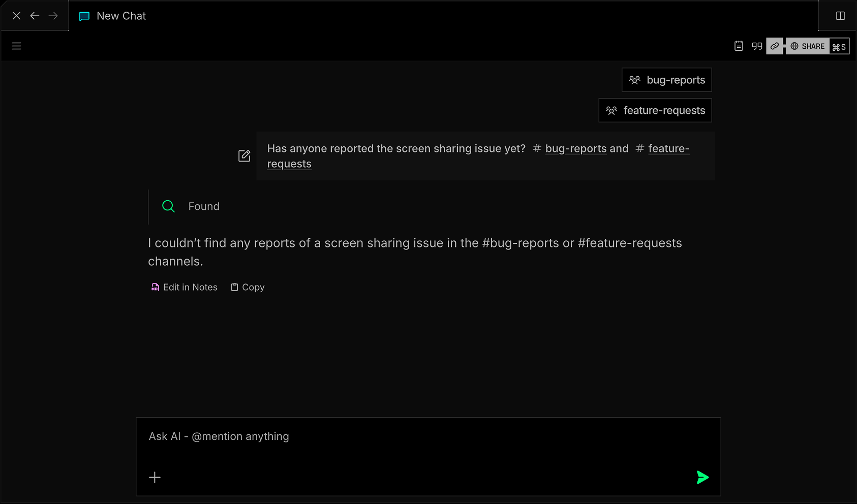Click the plus attachment icon in the input box
The height and width of the screenshot is (504, 857).
155,478
